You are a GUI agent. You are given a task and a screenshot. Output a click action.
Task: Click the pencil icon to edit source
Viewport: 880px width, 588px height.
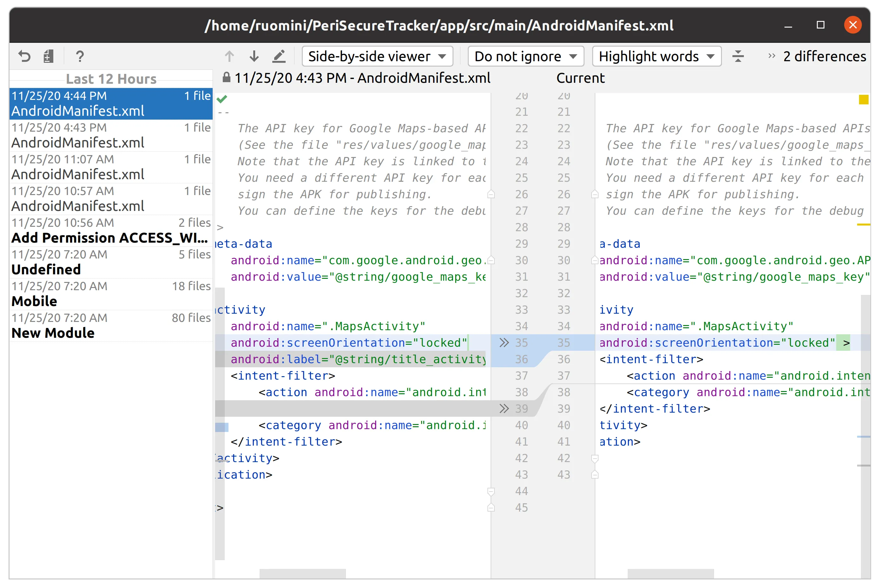(279, 56)
